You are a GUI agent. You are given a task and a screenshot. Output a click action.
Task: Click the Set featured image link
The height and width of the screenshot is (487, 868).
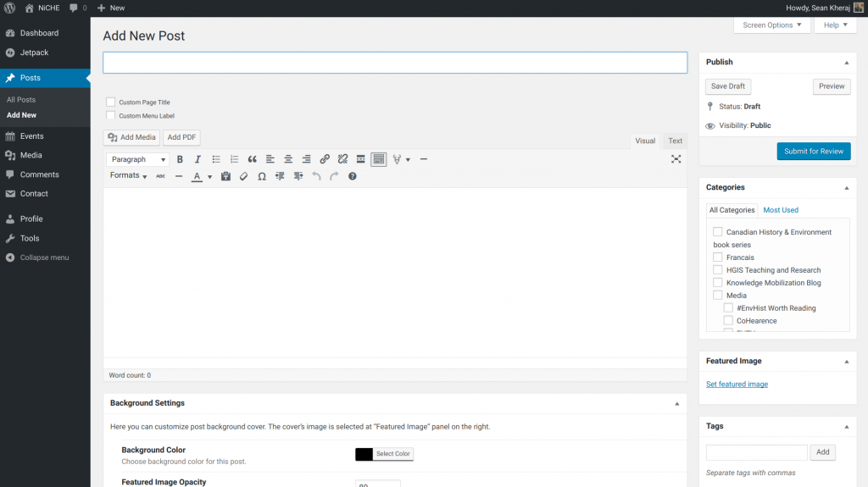[737, 385]
